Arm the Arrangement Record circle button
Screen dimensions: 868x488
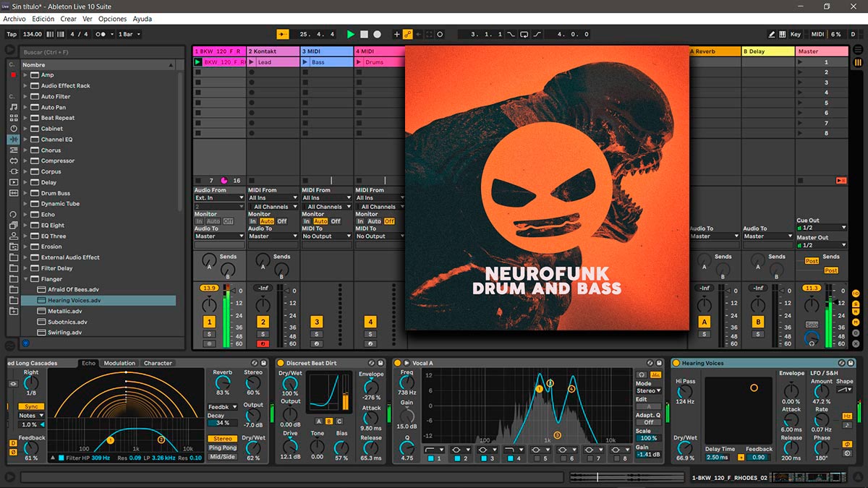(377, 34)
